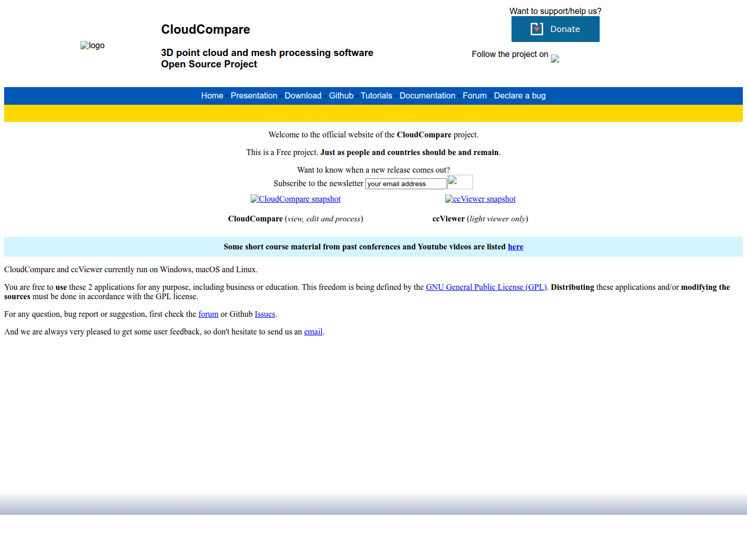
Task: Open the Download page
Action: point(303,96)
